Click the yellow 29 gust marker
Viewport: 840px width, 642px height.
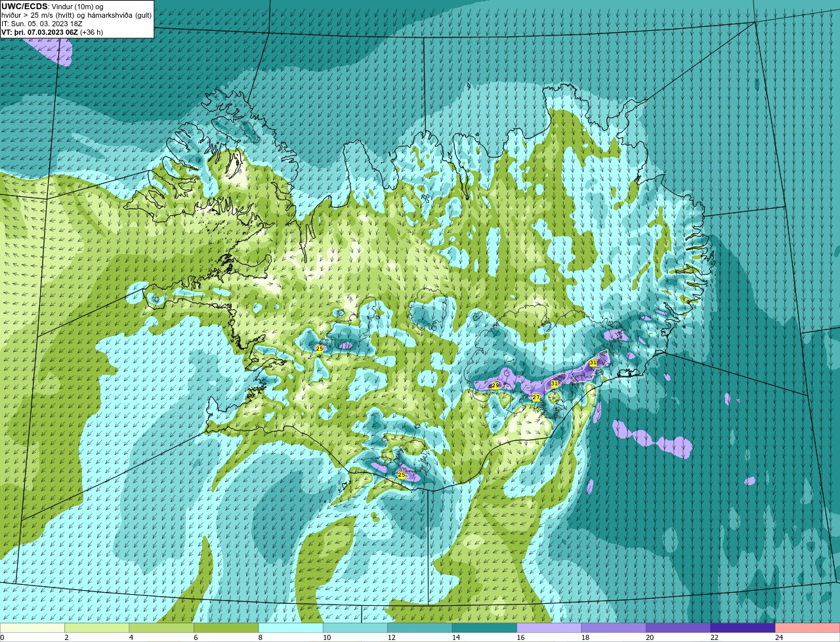tap(495, 385)
